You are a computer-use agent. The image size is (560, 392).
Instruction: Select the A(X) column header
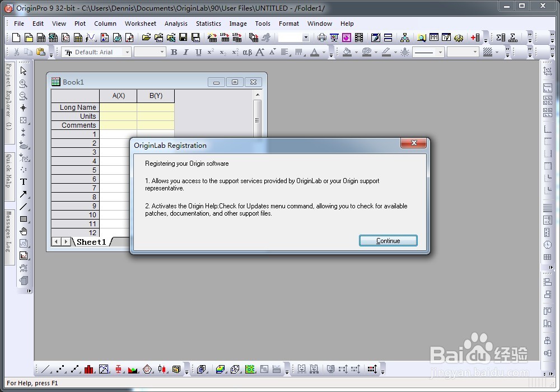pyautogui.click(x=118, y=96)
